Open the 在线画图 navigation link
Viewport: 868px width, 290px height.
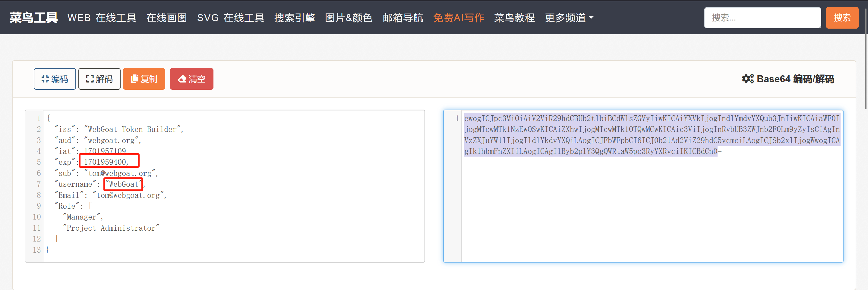click(x=166, y=18)
